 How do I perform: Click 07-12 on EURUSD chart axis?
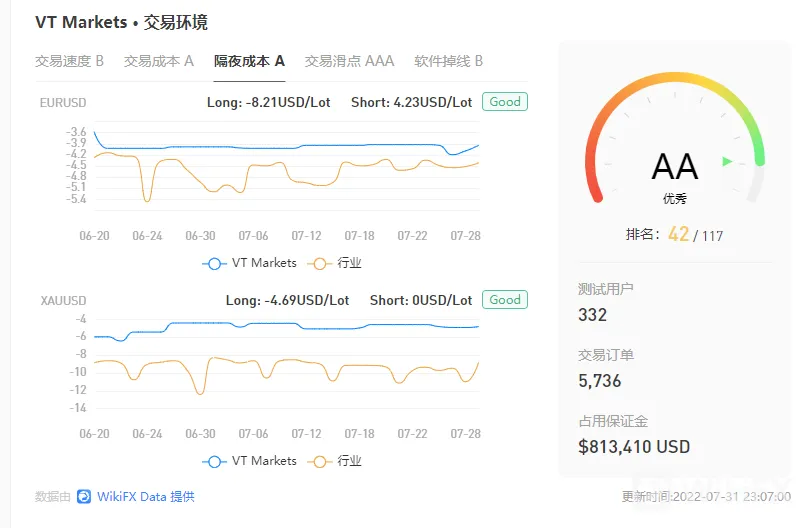point(306,236)
